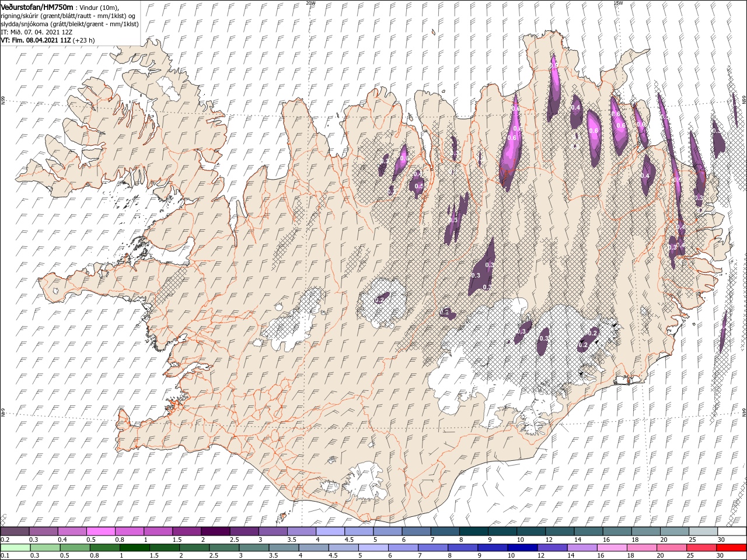The image size is (747, 560).
Task: Pick the pure red rain swatch above 30
Action: tap(731, 547)
